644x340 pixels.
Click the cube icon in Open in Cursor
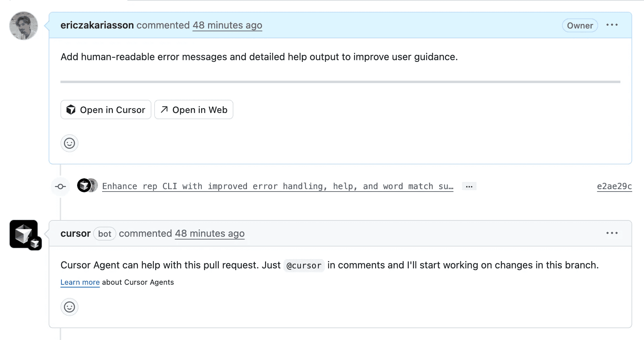click(71, 110)
